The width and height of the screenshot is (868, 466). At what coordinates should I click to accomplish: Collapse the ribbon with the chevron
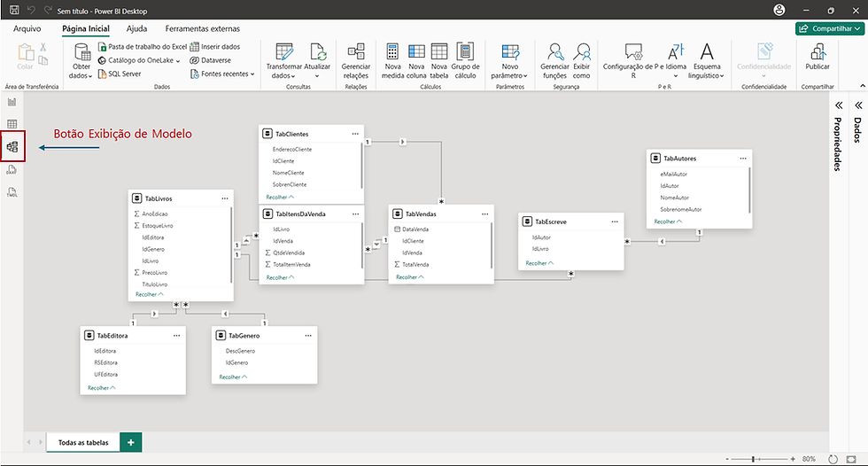(863, 86)
